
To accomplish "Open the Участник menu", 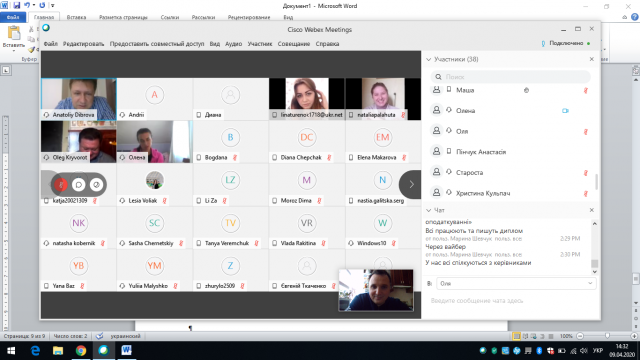I will tap(260, 44).
